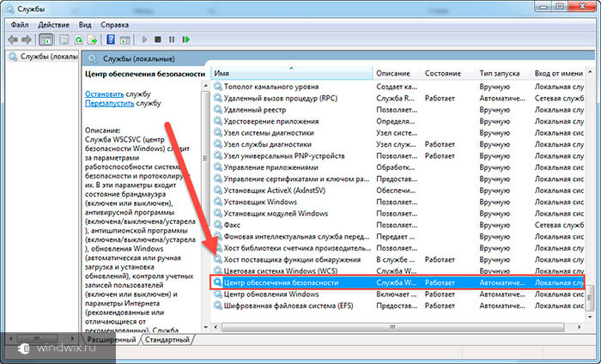This screenshot has height=364, width=601.
Task: Select the Факс service row
Action: click(398, 225)
